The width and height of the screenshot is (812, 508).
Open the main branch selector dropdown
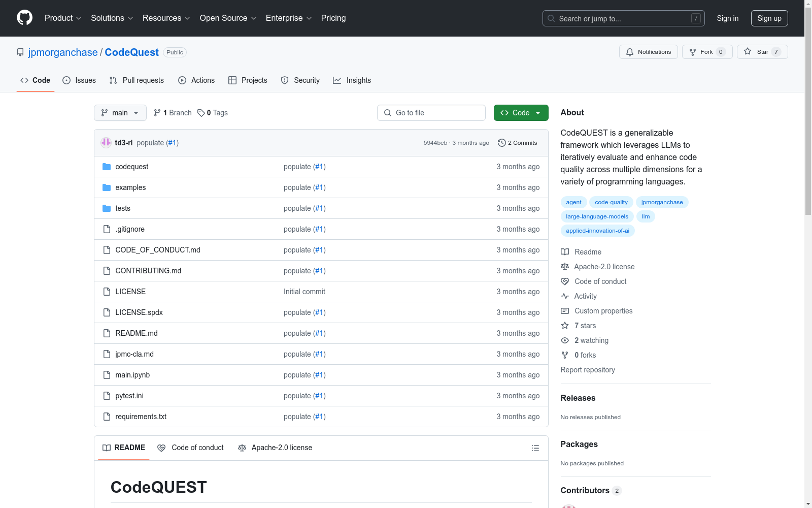coord(120,113)
